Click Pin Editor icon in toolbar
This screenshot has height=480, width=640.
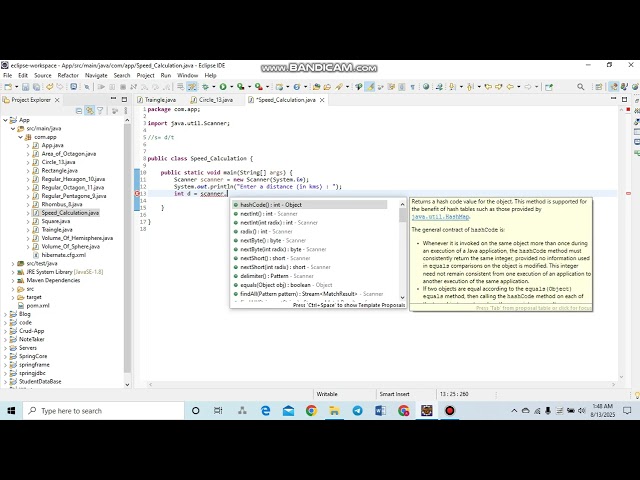549,87
